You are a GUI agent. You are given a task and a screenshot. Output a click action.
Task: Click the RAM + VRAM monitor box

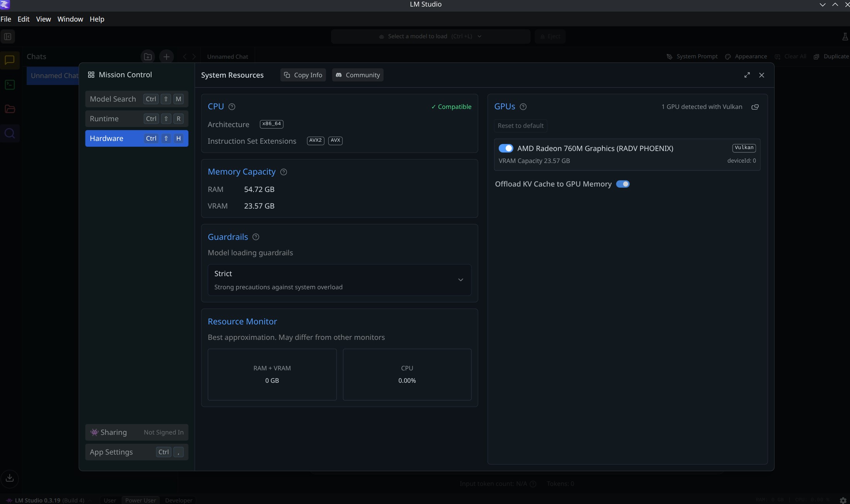pyautogui.click(x=272, y=375)
